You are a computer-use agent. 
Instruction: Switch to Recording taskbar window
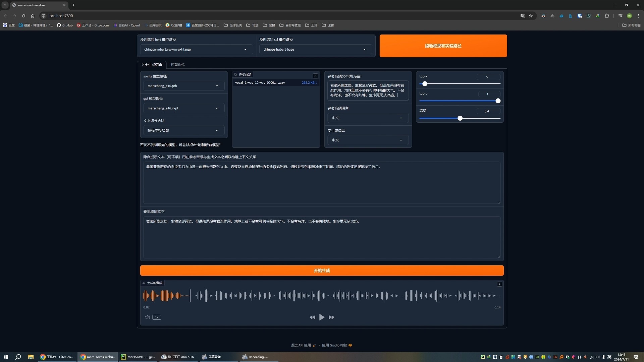point(258,357)
